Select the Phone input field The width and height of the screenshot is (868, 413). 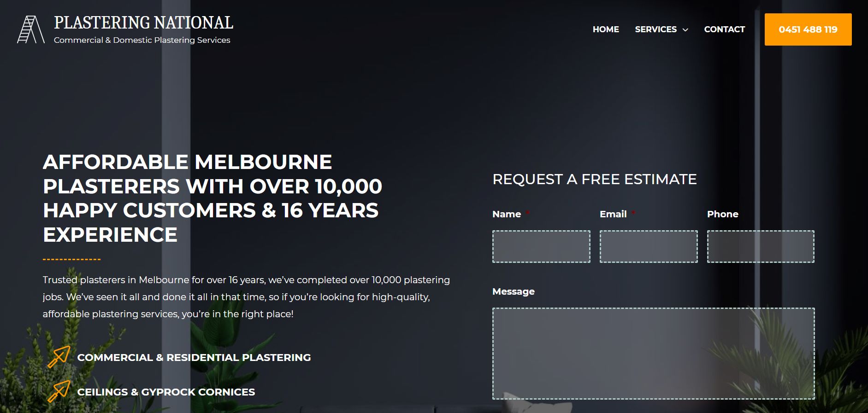[761, 247]
